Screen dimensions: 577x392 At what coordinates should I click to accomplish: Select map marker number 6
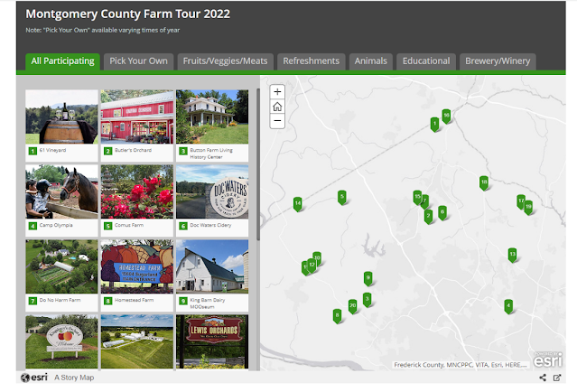tap(442, 212)
